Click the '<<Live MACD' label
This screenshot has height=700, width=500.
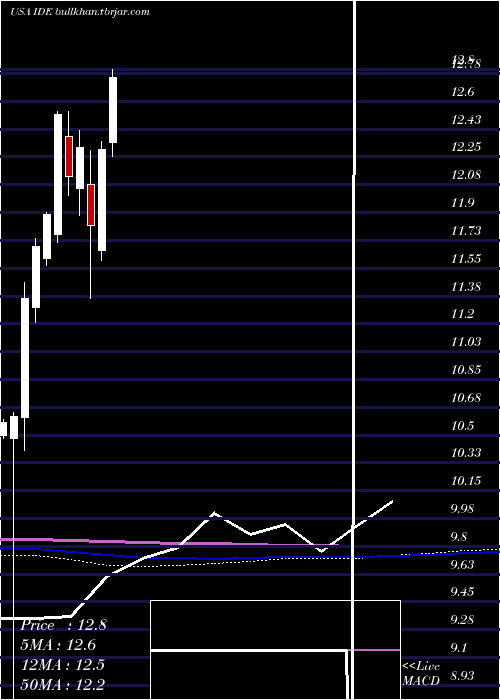[421, 673]
